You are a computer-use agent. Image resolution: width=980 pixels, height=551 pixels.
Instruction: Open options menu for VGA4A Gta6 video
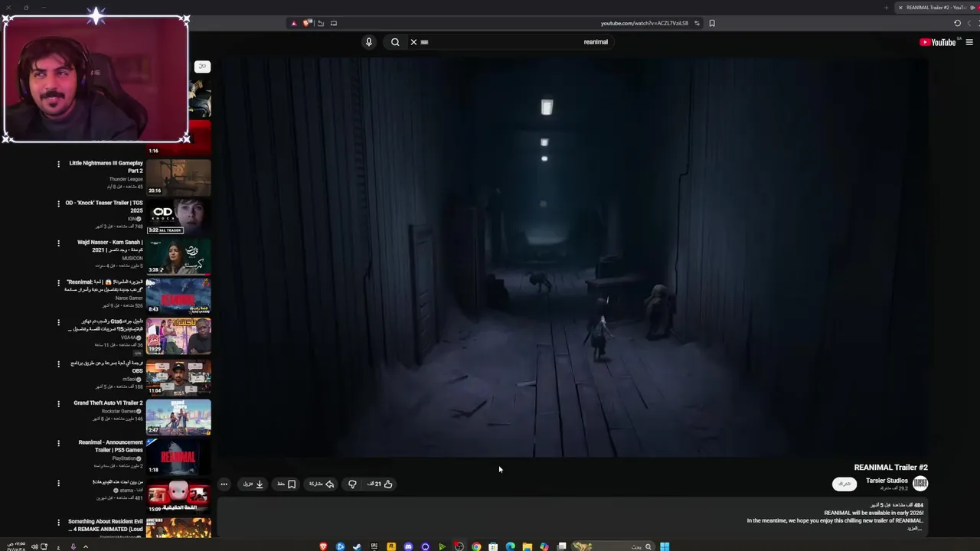58,323
